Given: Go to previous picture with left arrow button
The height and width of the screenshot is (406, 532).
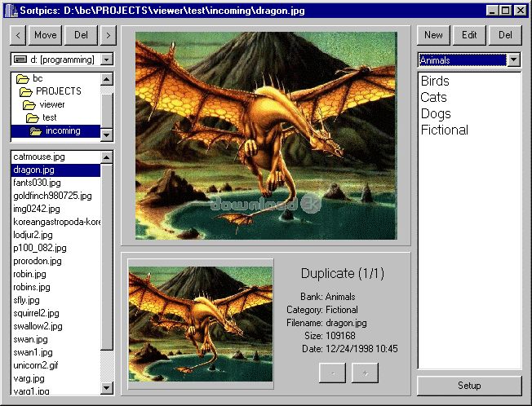Looking at the screenshot, I should click(x=18, y=35).
